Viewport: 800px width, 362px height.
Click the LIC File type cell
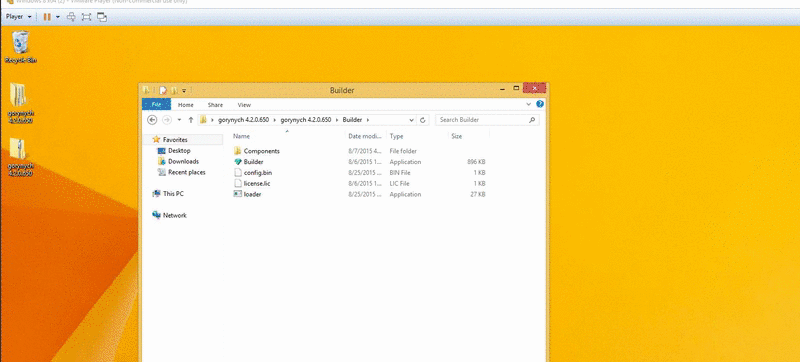click(400, 184)
